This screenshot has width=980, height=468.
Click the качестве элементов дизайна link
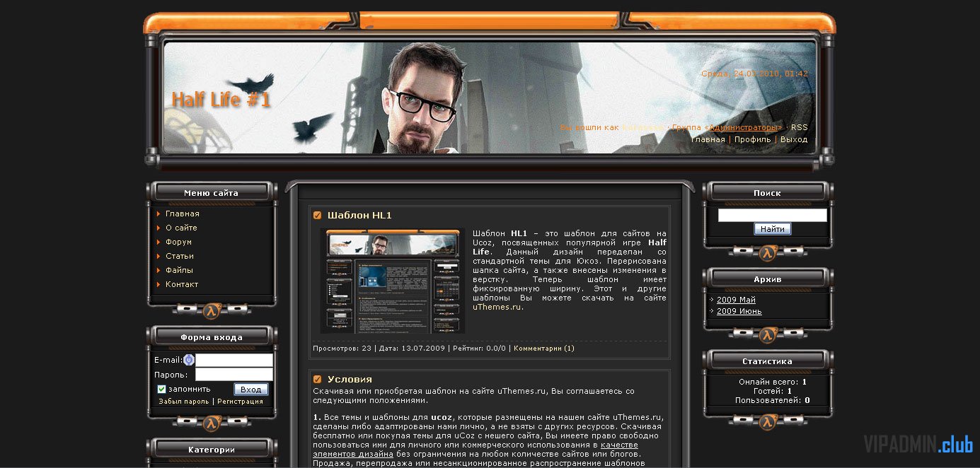click(475, 449)
